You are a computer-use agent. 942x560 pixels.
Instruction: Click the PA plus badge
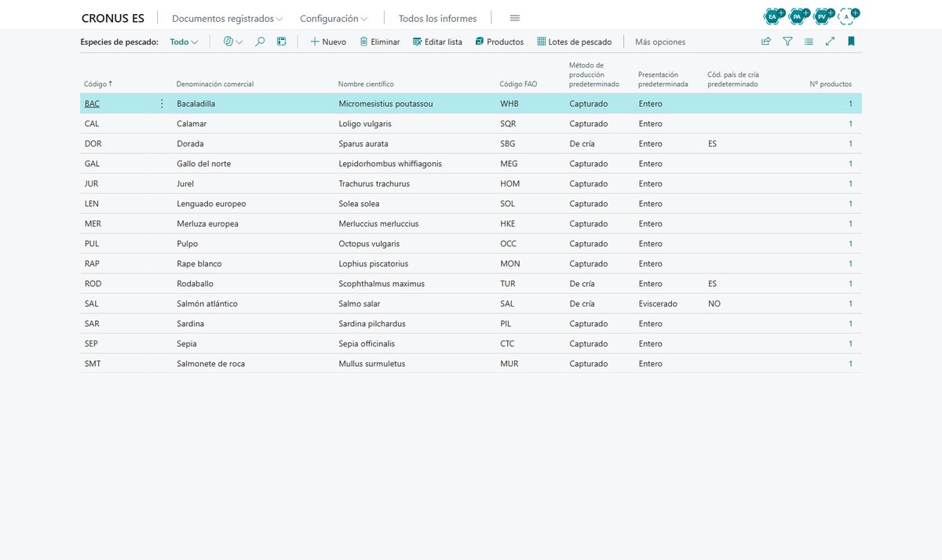(x=799, y=15)
